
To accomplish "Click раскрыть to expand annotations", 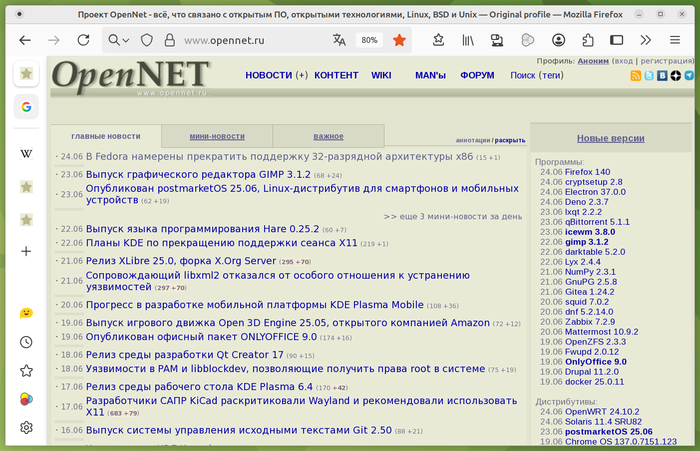I will [x=510, y=140].
